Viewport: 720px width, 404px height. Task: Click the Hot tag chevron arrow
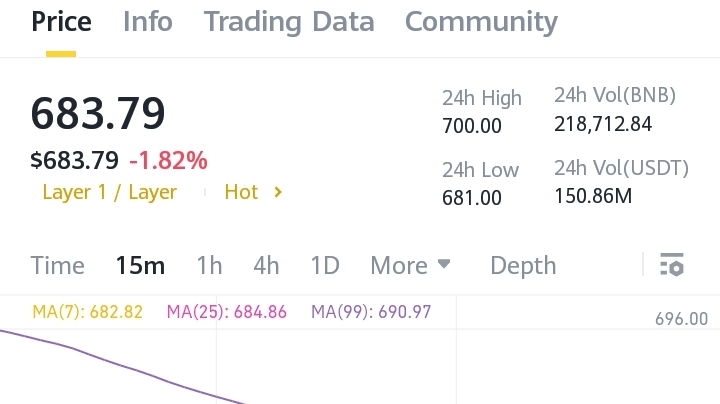coord(278,192)
